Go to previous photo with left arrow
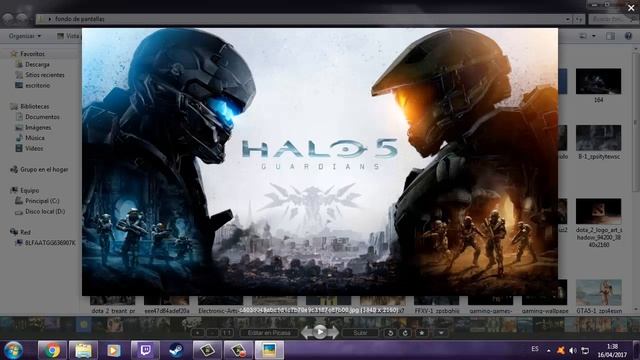Viewport: 640px width, 360px height. point(307,333)
